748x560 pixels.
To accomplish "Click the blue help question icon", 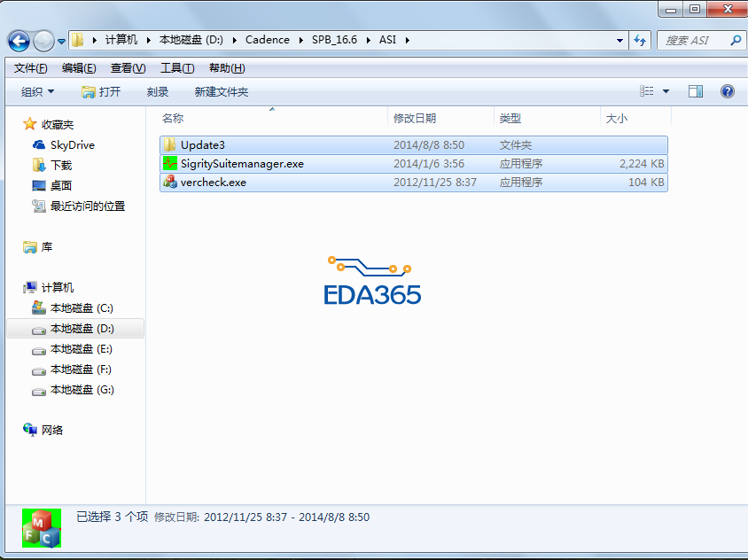I will [x=727, y=91].
